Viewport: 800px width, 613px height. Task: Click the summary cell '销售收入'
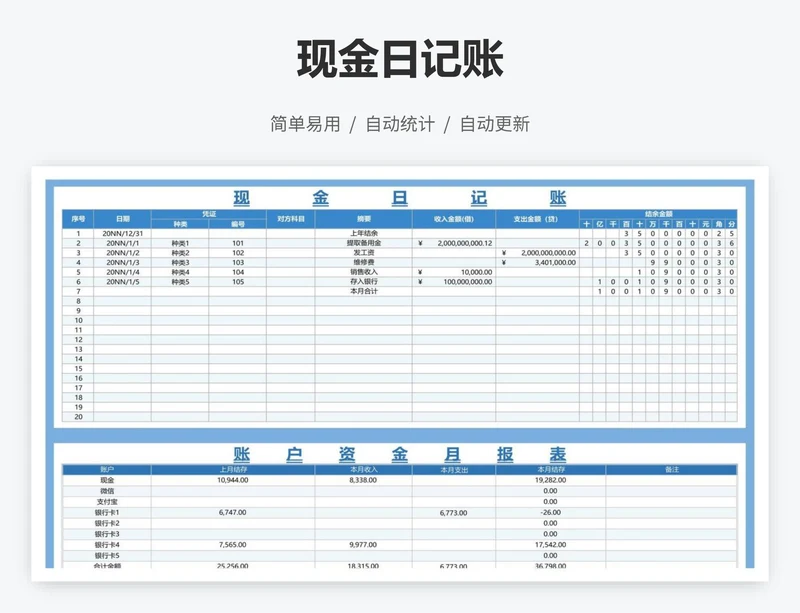click(364, 272)
